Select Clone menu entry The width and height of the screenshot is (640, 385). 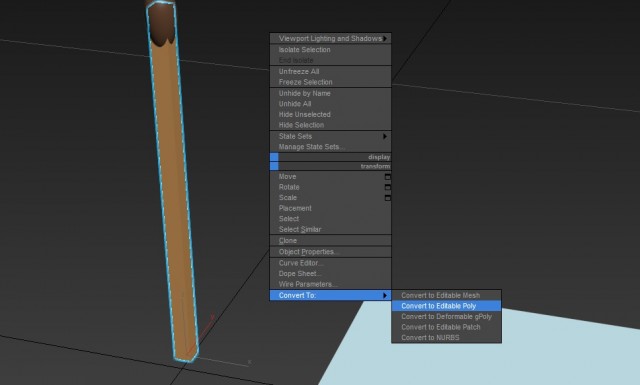point(330,240)
